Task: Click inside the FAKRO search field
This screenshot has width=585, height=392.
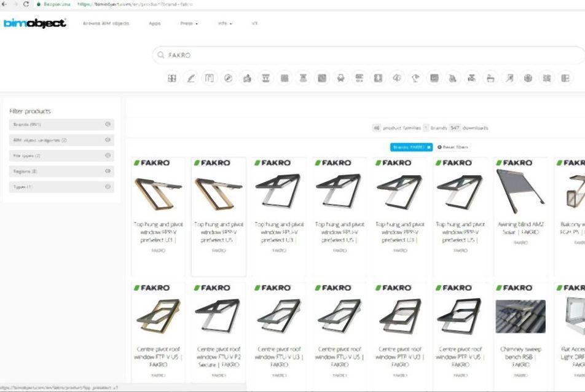Action: pos(367,55)
